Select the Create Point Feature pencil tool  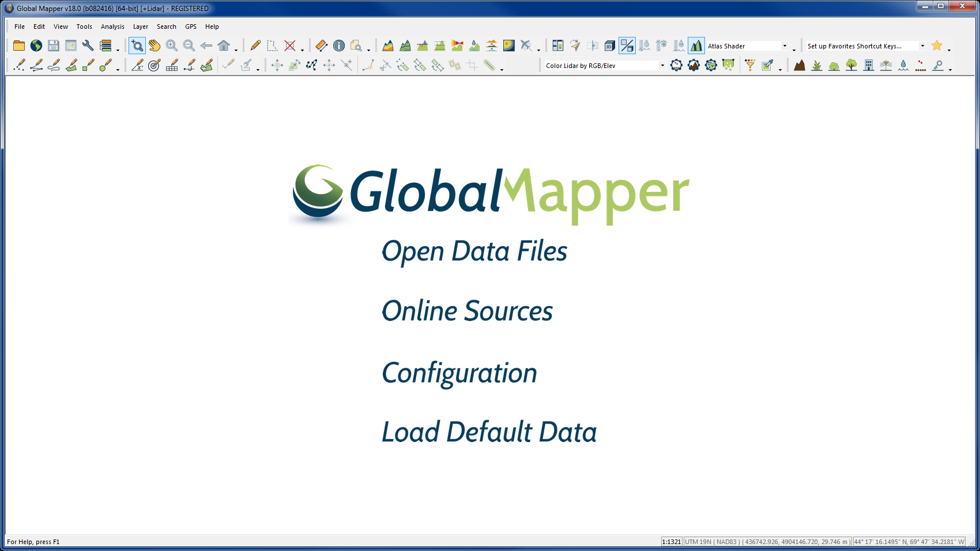(19, 65)
